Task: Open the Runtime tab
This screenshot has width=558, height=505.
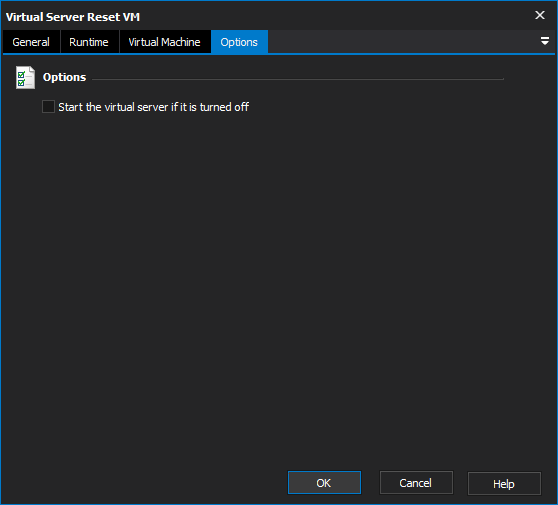Action: (x=89, y=42)
